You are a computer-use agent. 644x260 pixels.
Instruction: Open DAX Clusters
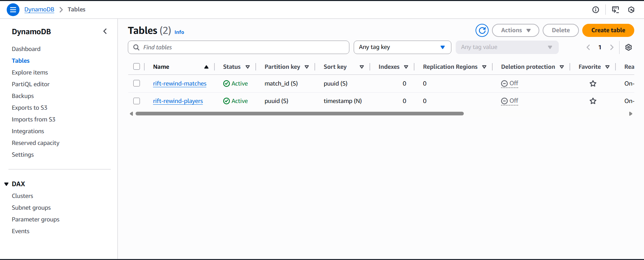coord(22,196)
